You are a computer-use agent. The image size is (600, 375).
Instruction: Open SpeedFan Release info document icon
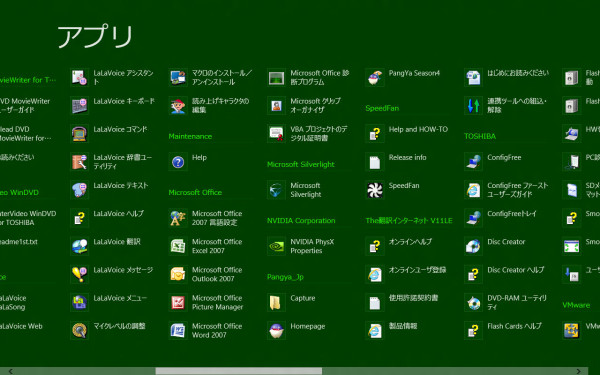375,162
